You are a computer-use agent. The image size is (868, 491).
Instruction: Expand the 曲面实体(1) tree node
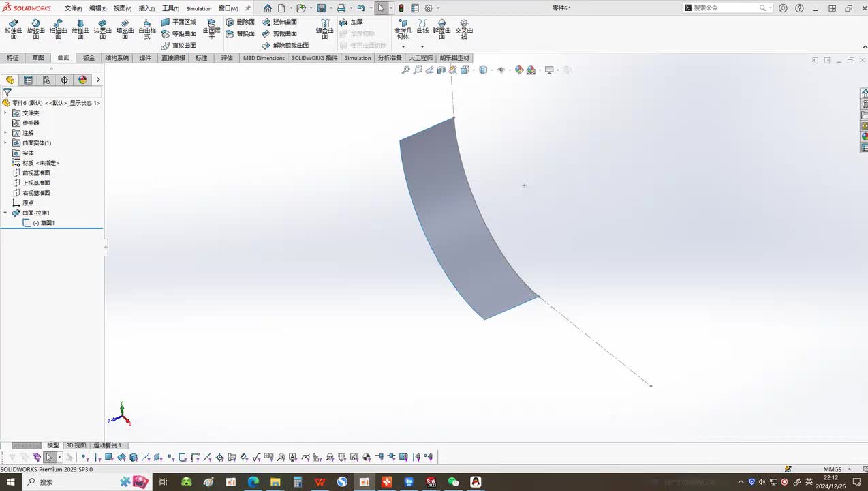pos(5,143)
